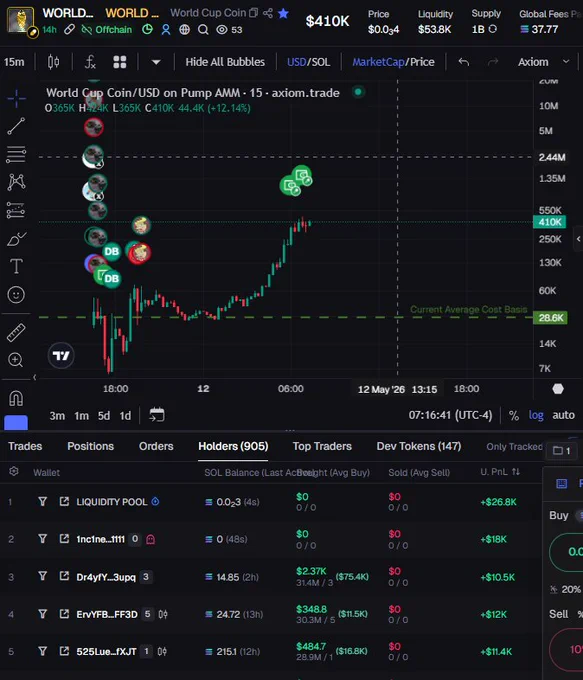583x680 pixels.
Task: Open the emoji icons tool
Action: click(16, 294)
